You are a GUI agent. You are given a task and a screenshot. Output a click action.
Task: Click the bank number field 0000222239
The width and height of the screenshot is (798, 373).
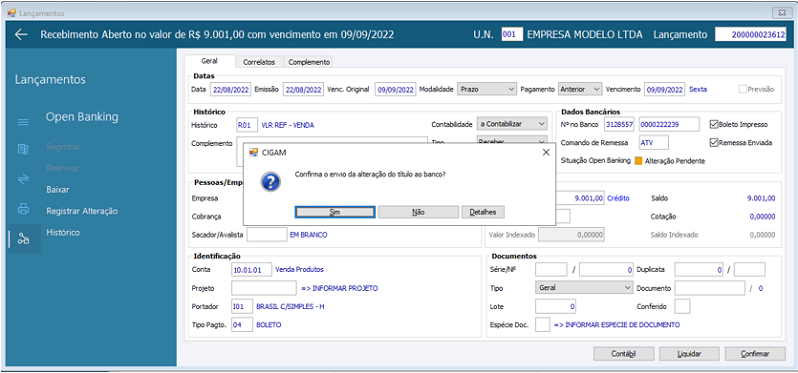(669, 124)
